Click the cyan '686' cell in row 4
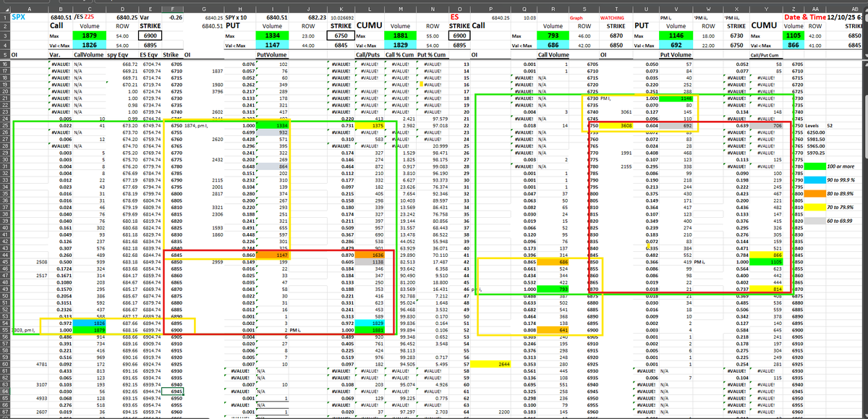Image resolution: width=868 pixels, height=419 pixels. click(x=553, y=45)
